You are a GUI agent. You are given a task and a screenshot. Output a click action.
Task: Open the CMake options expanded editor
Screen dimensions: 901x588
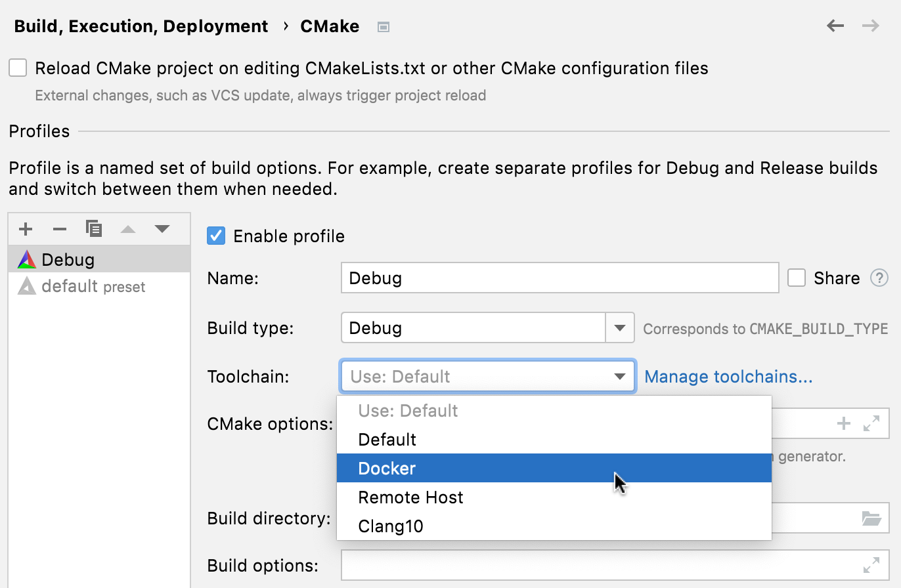872,423
